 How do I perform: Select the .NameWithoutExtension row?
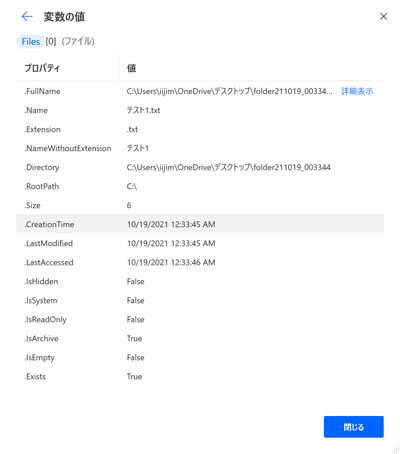coord(200,148)
